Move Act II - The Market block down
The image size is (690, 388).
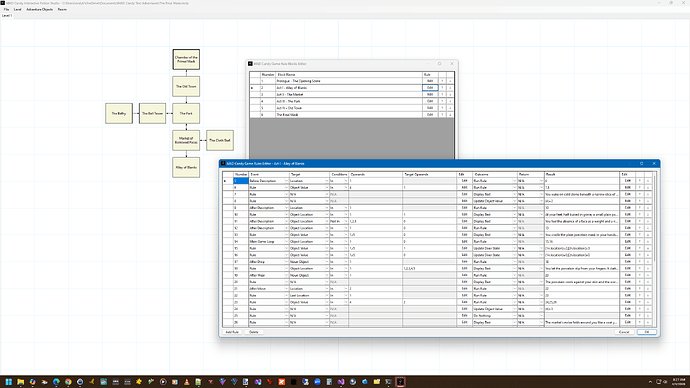tap(450, 95)
